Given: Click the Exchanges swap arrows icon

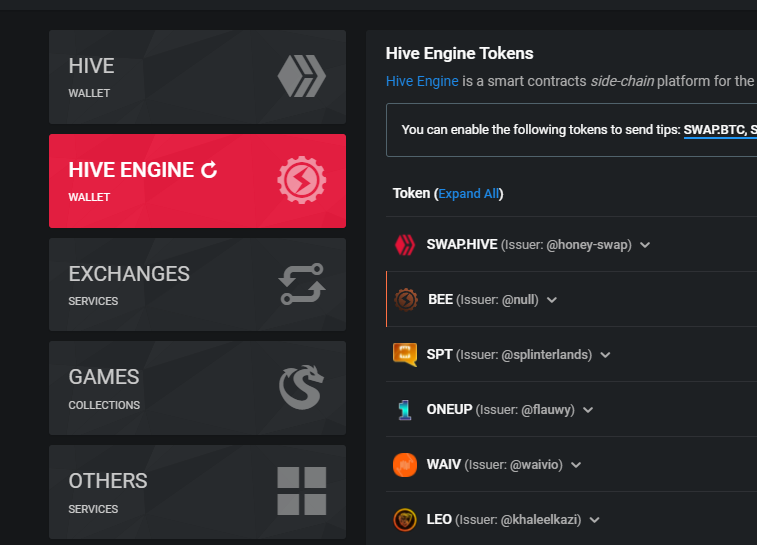Looking at the screenshot, I should click(302, 284).
